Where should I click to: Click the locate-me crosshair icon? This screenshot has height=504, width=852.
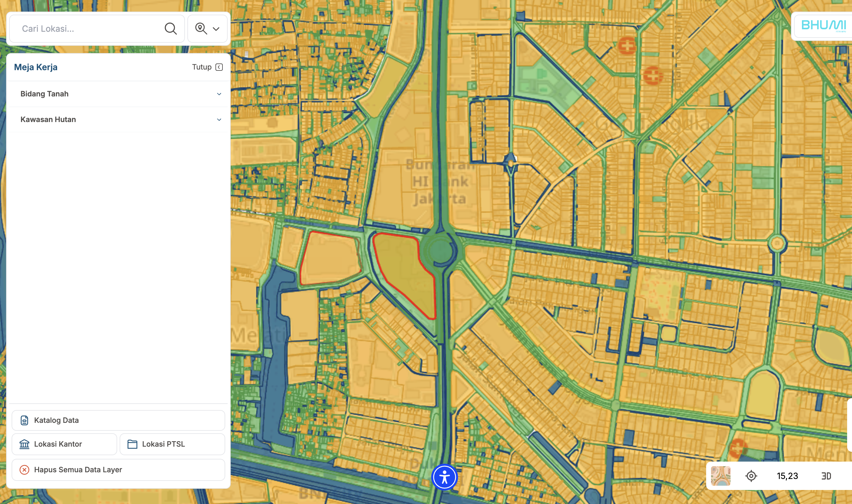[751, 476]
